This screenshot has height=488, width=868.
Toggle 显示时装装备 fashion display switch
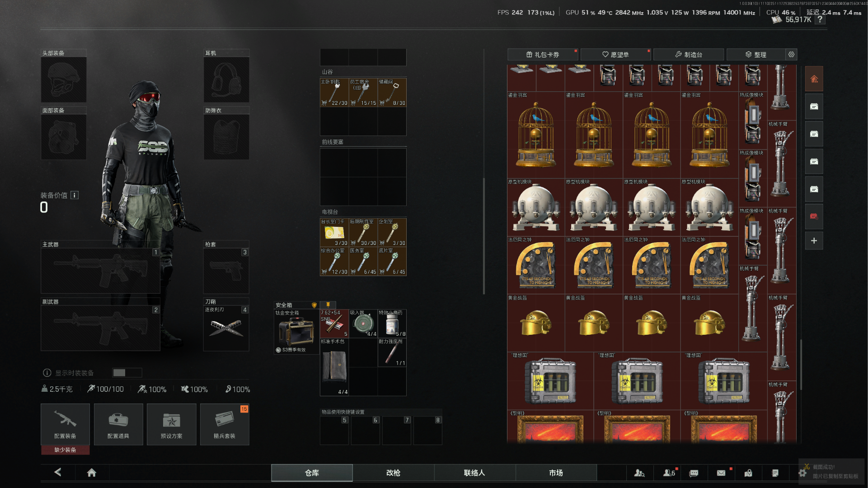pyautogui.click(x=127, y=373)
